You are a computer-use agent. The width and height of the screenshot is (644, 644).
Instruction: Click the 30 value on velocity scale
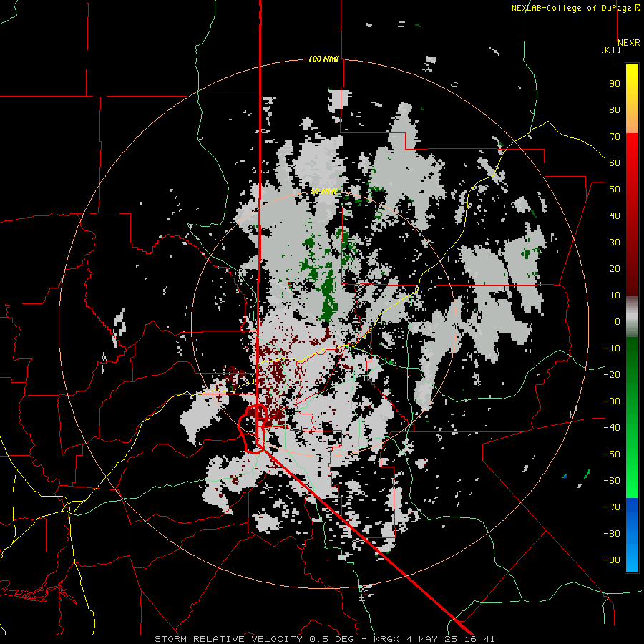(615, 243)
